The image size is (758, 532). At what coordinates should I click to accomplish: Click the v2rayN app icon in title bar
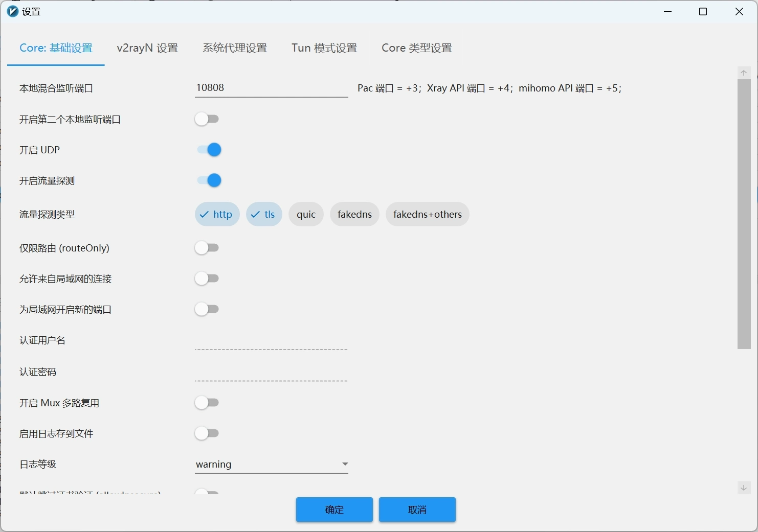point(13,11)
